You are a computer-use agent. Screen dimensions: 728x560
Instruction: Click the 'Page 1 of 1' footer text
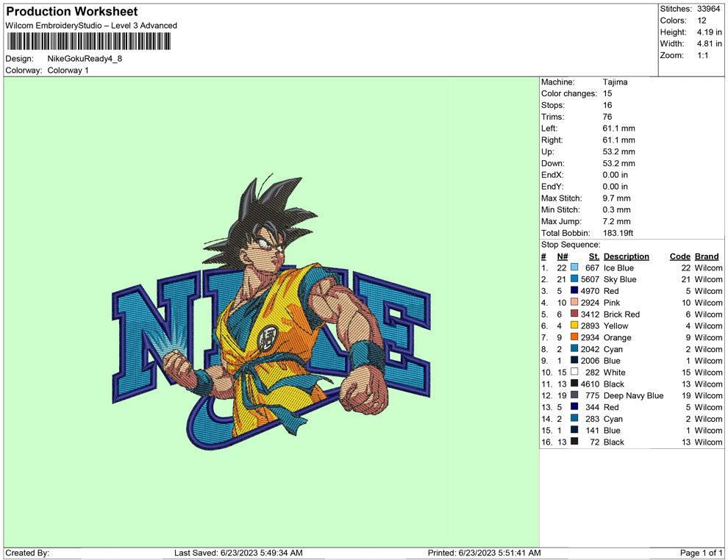(x=701, y=553)
